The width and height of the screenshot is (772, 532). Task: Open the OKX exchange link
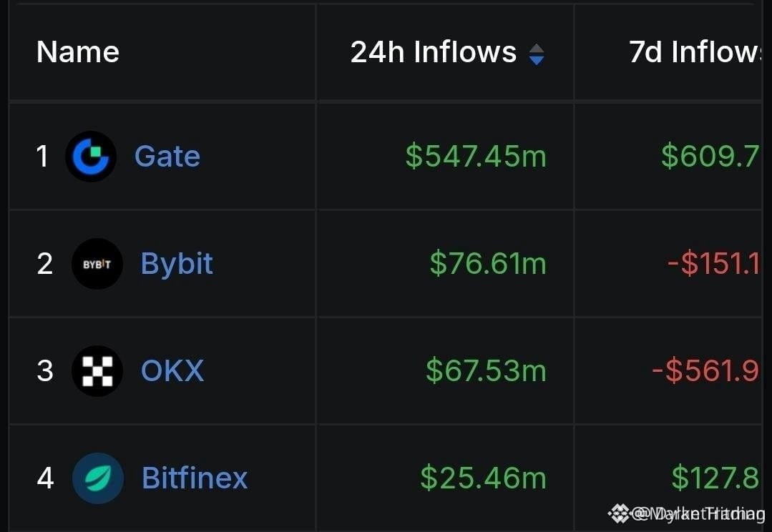[x=172, y=370]
